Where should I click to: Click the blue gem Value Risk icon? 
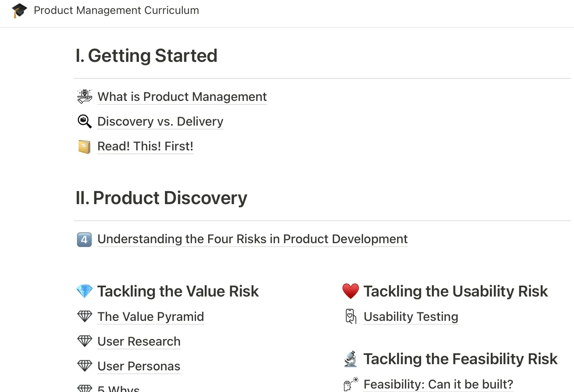pyautogui.click(x=84, y=291)
